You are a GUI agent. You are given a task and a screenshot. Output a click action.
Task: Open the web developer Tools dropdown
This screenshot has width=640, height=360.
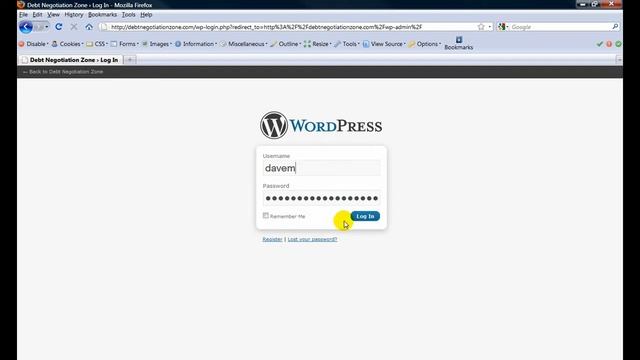[347, 44]
